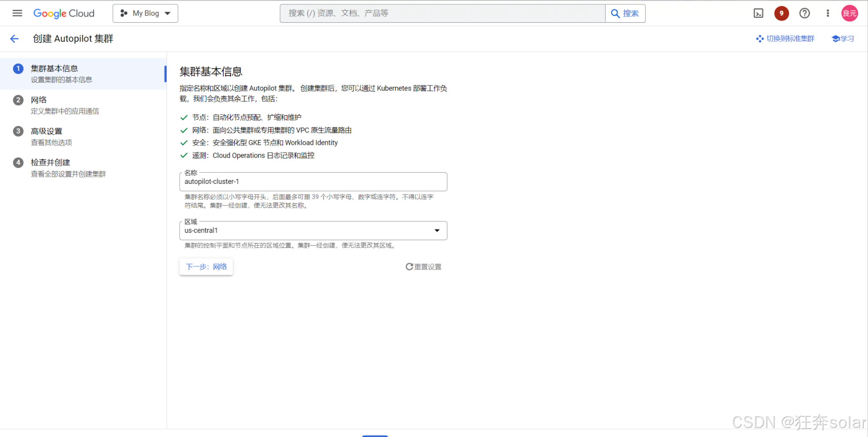Click the Google Cloud logo

pyautogui.click(x=64, y=13)
